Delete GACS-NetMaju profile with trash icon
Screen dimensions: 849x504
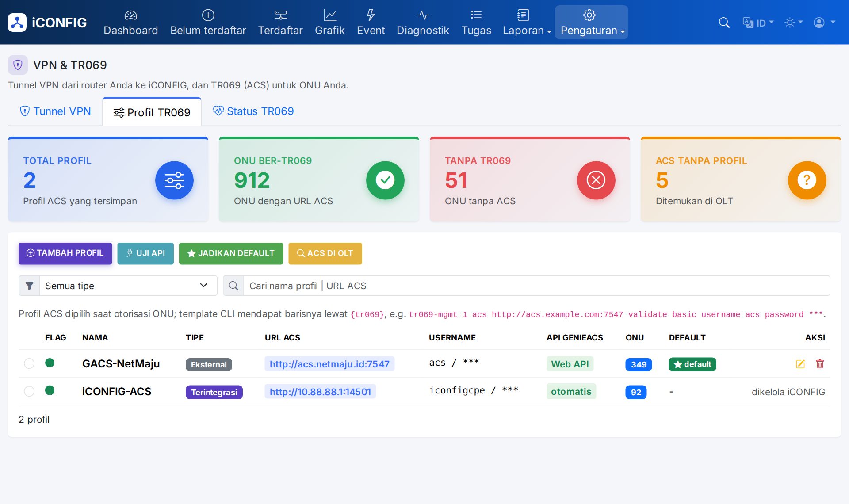click(x=820, y=364)
